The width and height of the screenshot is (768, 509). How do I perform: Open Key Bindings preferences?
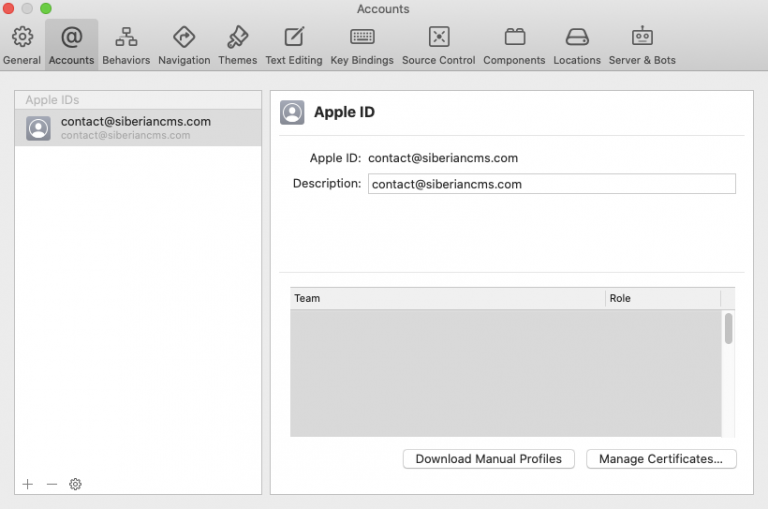362,45
